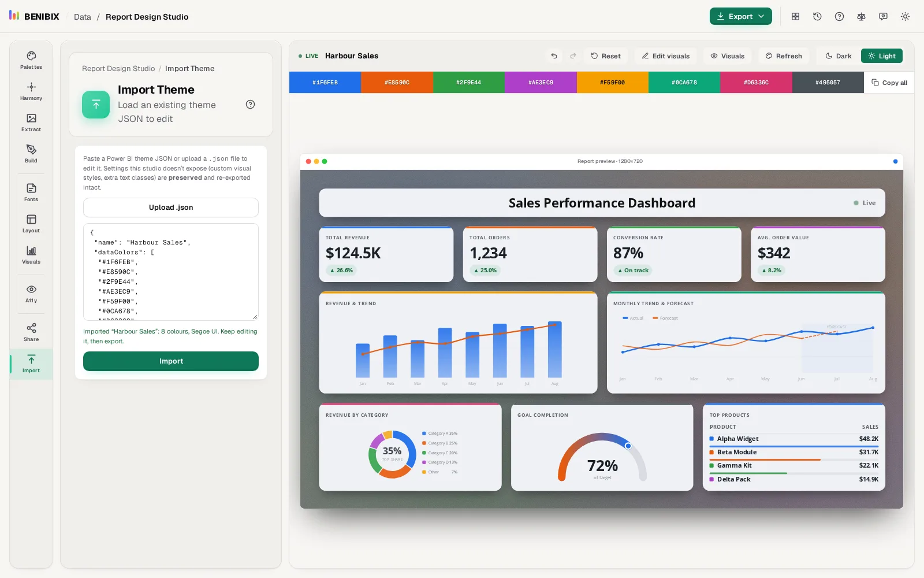
Task: Click the Refresh button
Action: [x=784, y=56]
